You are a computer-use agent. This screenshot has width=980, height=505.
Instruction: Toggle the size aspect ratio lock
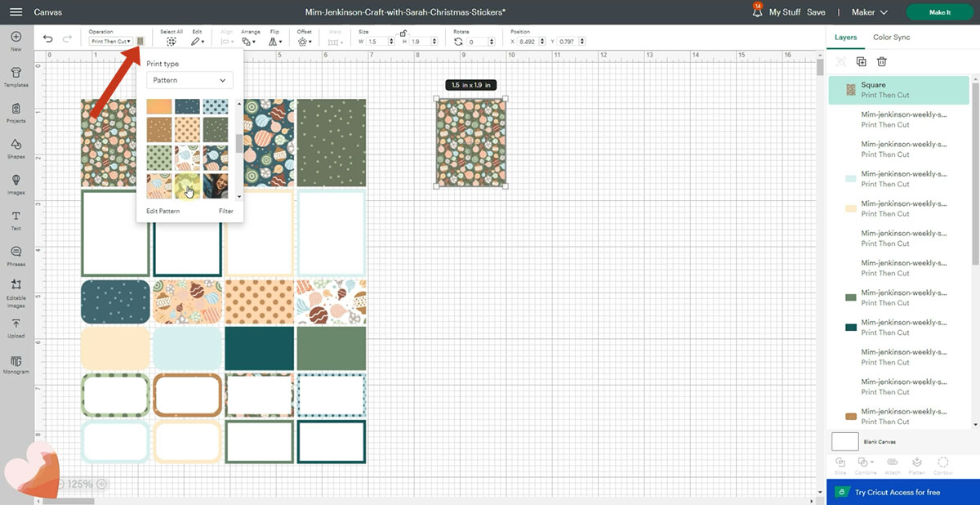[x=403, y=34]
